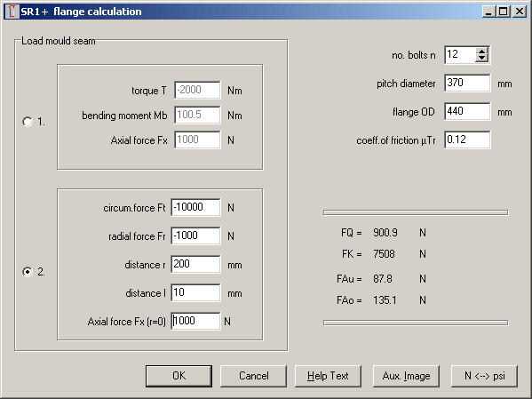Select radio option 1 for torque load
The height and width of the screenshot is (399, 532).
[28, 122]
